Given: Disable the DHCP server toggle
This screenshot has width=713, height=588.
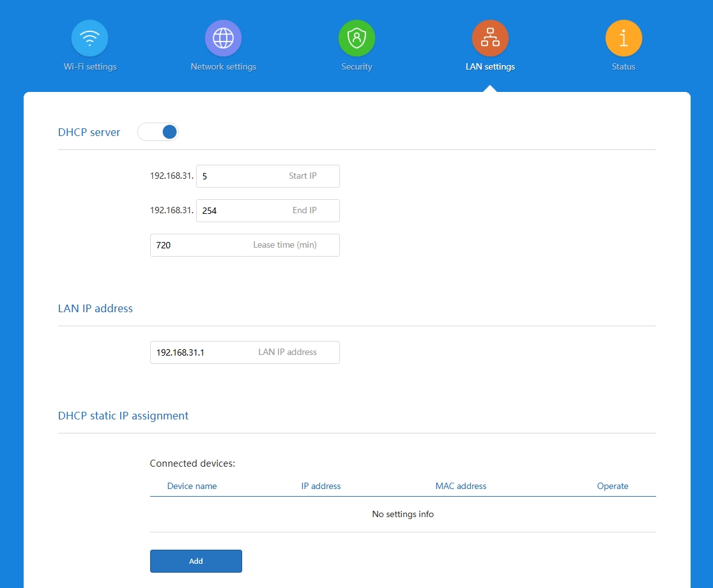Looking at the screenshot, I should pos(158,132).
